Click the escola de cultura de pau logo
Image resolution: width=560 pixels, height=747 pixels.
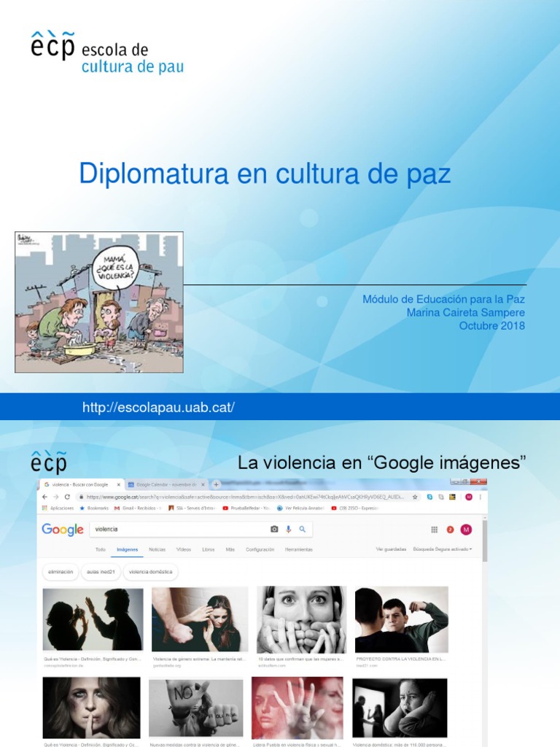coord(107,53)
